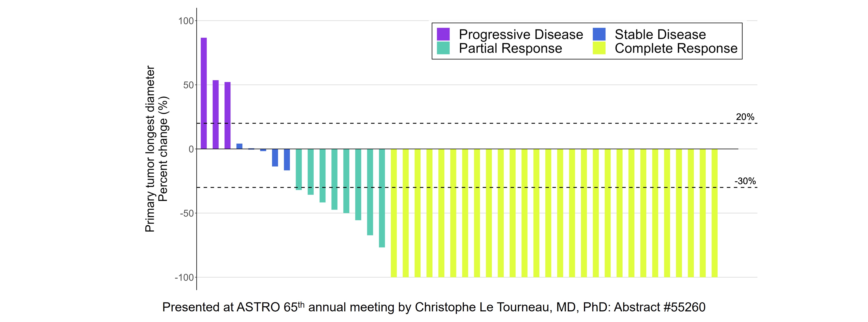Select the "Complete Response" legend text
Image resolution: width=868 pixels, height=322 pixels.
pyautogui.click(x=676, y=48)
